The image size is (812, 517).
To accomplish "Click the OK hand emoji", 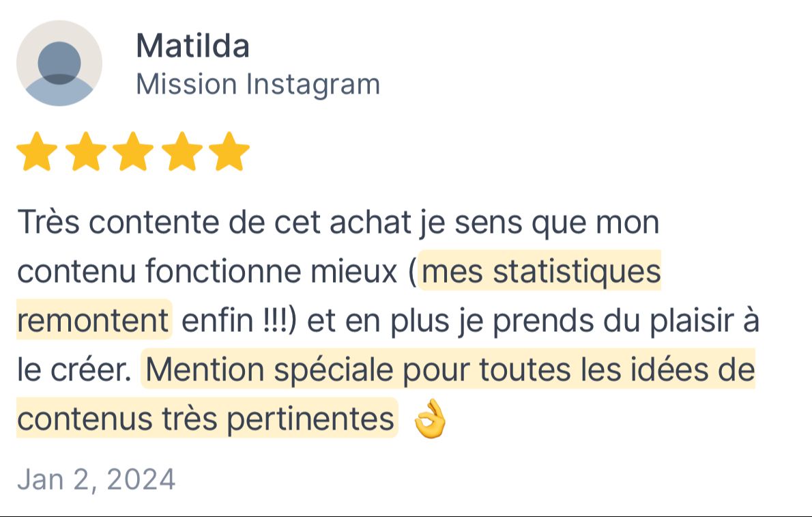I will tap(430, 419).
